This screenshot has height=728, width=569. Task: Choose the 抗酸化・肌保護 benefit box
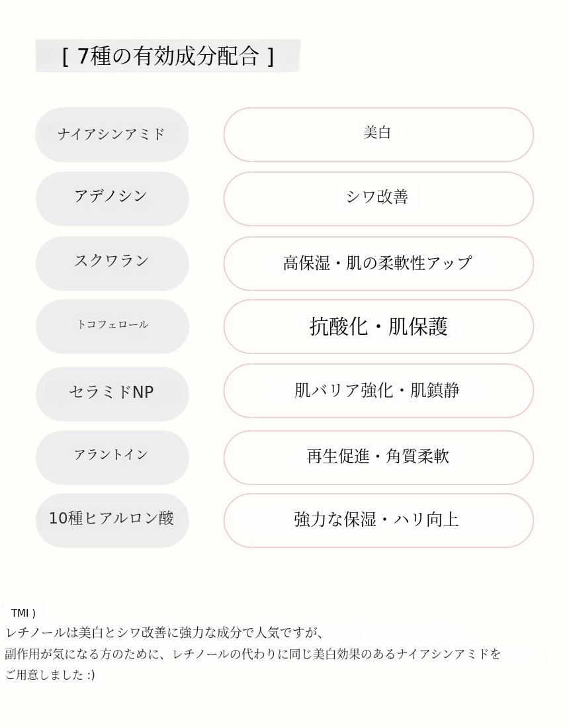pos(378,326)
